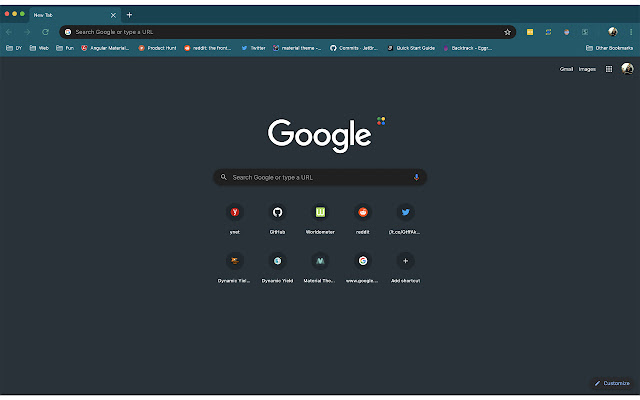Click the microphone voice search icon
The image size is (640, 400).
(x=416, y=177)
